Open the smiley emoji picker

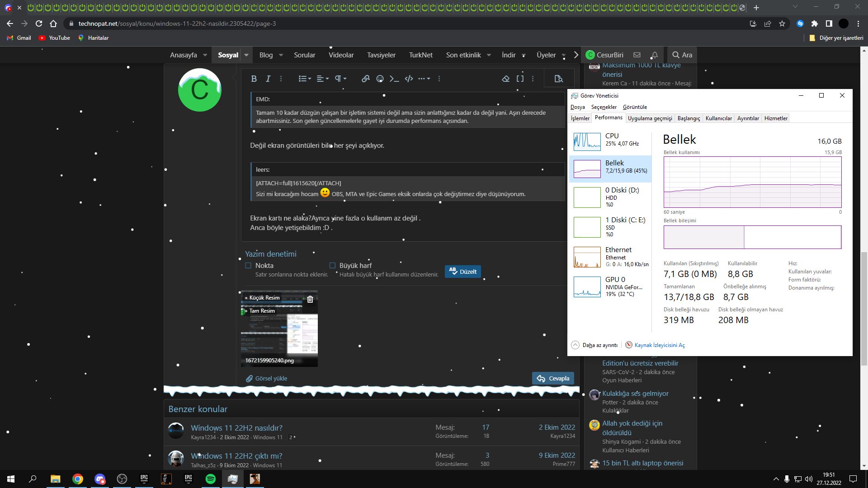[380, 79]
